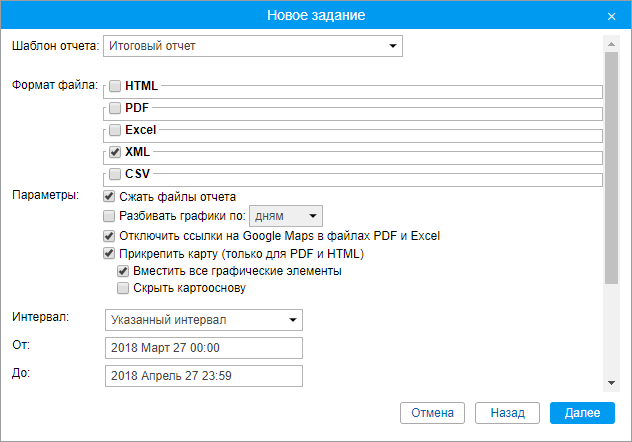Click the scrollbar down arrow
Viewport: 632px width, 442px height.
[611, 383]
